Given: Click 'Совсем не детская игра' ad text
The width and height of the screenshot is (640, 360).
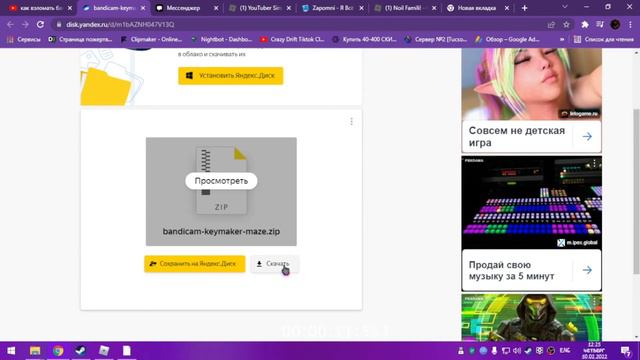Looking at the screenshot, I should point(517,137).
